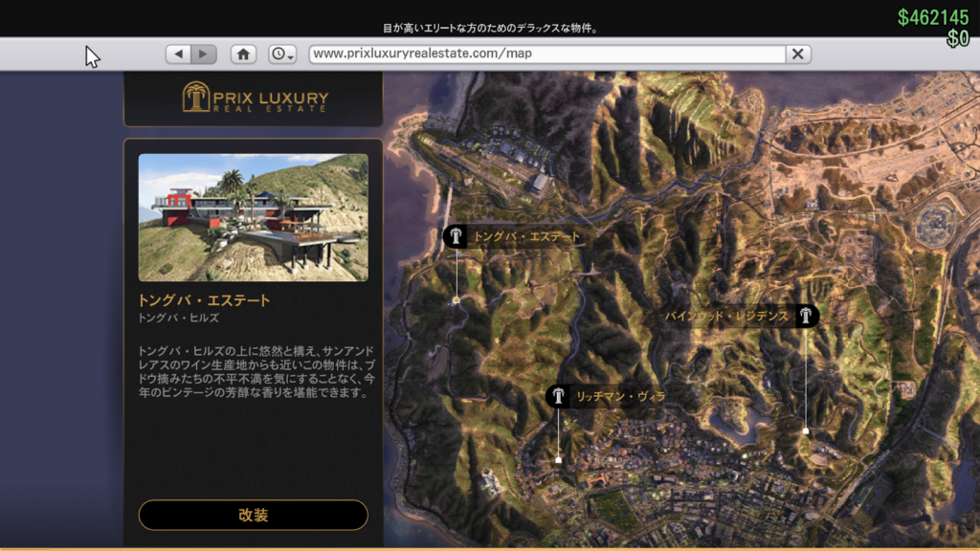980x551 pixels.
Task: Select the リッチマン・ヴィラ palm marker icon
Action: coord(558,396)
